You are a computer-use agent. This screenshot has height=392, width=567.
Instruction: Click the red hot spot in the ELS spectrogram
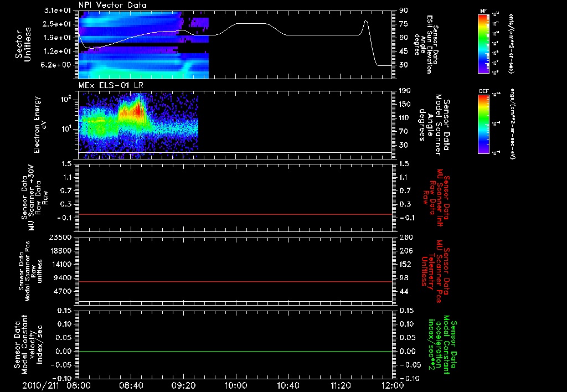(x=137, y=109)
